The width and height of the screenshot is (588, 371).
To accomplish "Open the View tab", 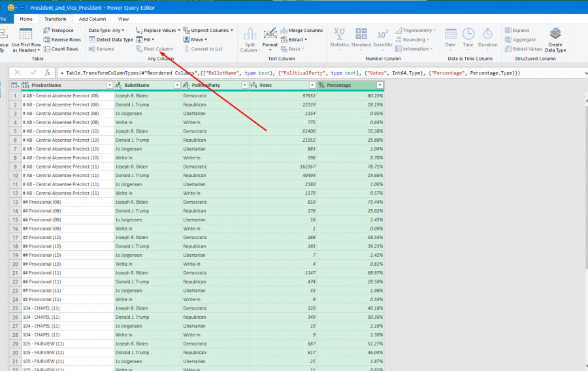I will tap(123, 19).
